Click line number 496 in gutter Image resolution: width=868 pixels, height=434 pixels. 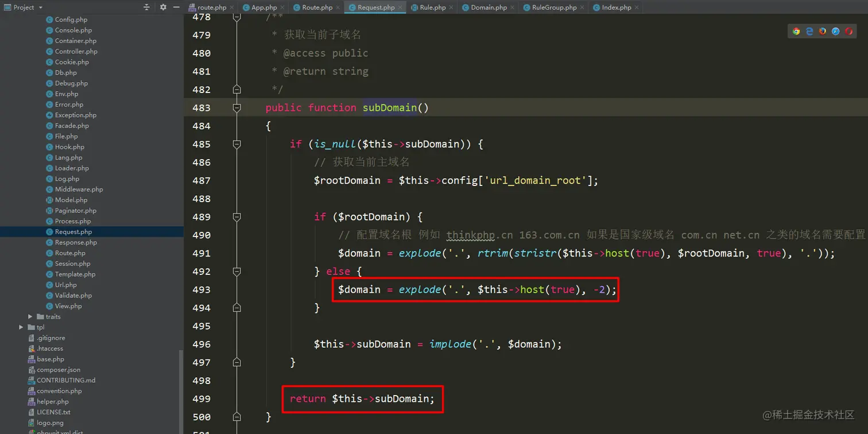[x=201, y=344]
